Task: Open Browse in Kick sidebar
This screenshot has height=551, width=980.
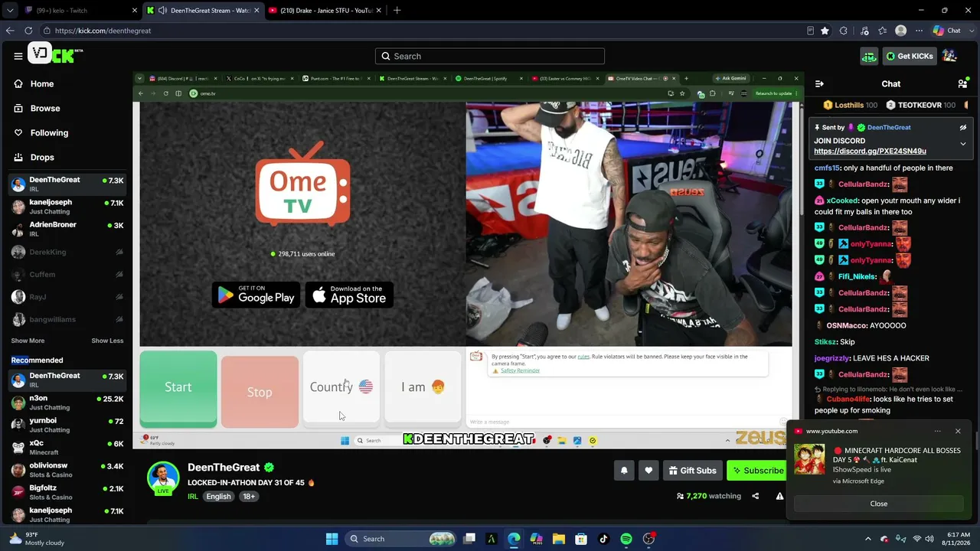Action: click(37, 108)
